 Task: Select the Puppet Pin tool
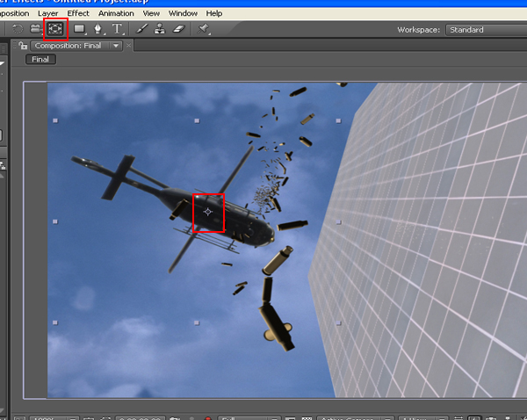click(x=204, y=29)
